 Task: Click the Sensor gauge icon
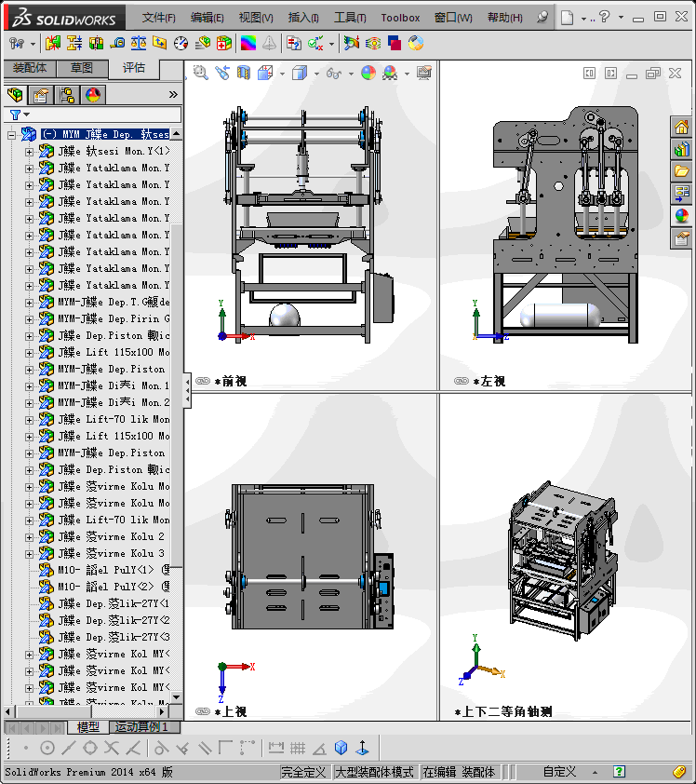click(181, 44)
